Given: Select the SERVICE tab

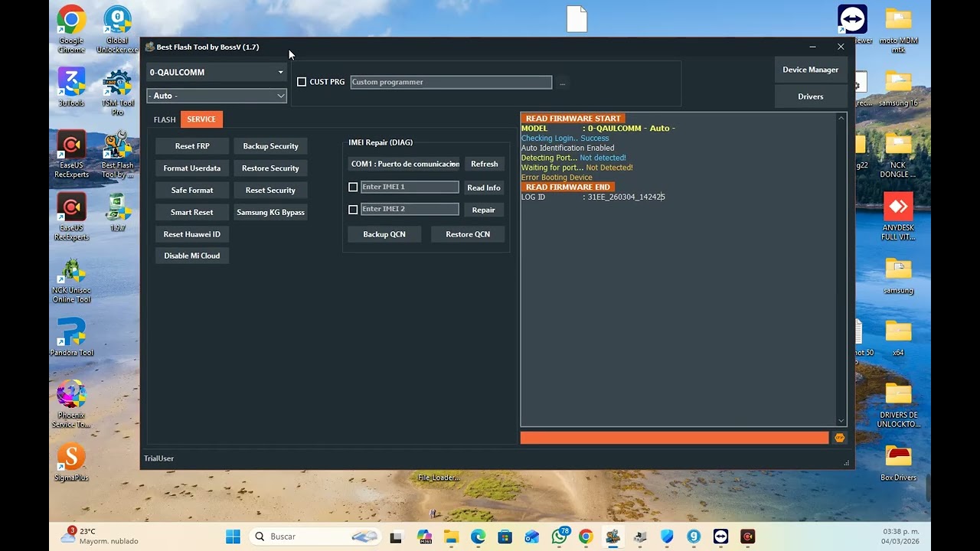Looking at the screenshot, I should 201,119.
